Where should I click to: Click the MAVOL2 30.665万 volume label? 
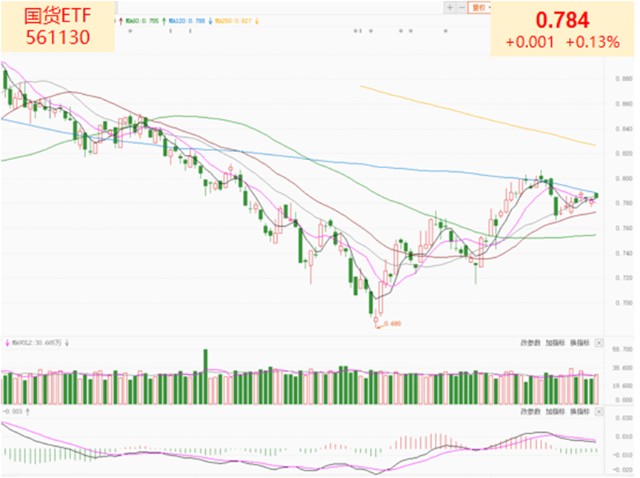(37, 343)
